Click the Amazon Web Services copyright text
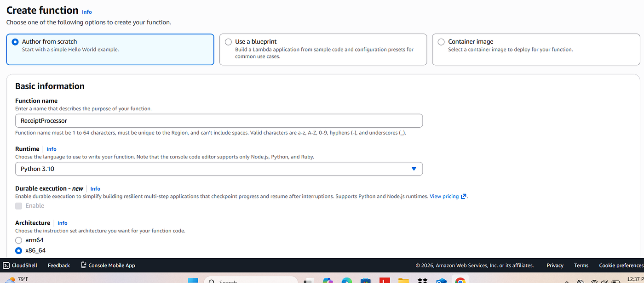The image size is (644, 283). point(475,266)
